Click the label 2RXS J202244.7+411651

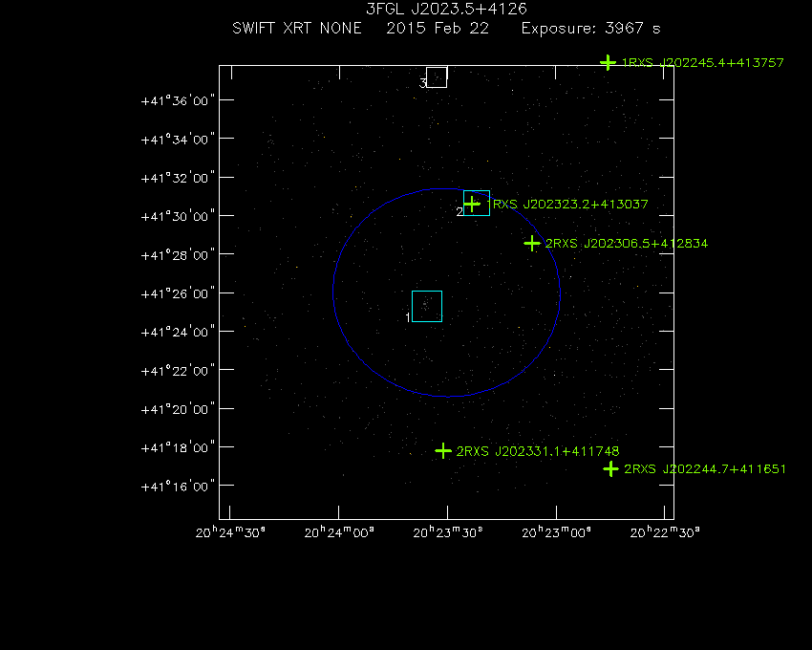tap(705, 469)
